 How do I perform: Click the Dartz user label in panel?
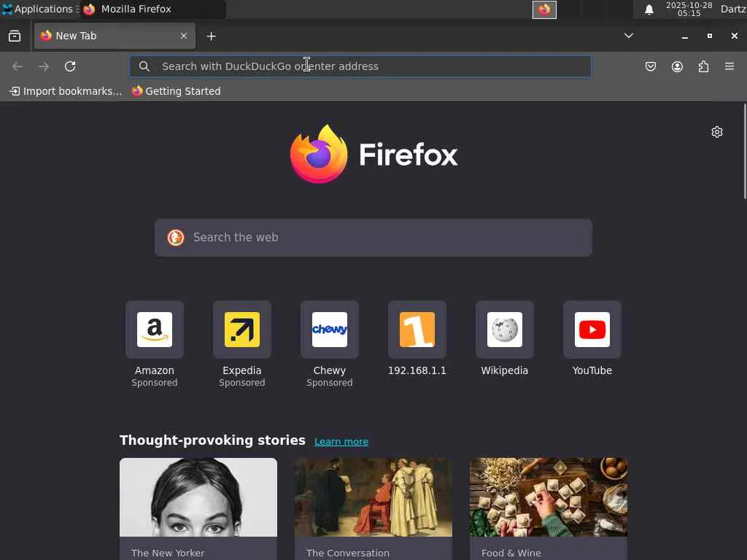(x=733, y=9)
